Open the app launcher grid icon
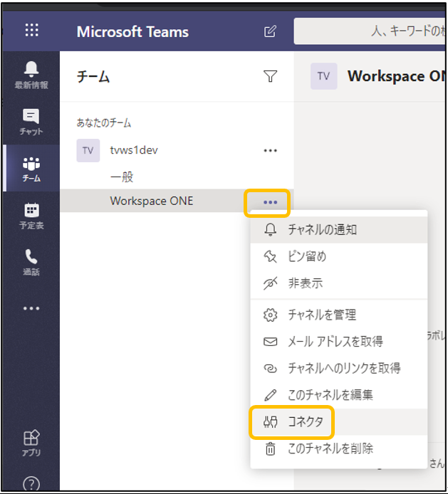This screenshot has height=494, width=448. 32,30
